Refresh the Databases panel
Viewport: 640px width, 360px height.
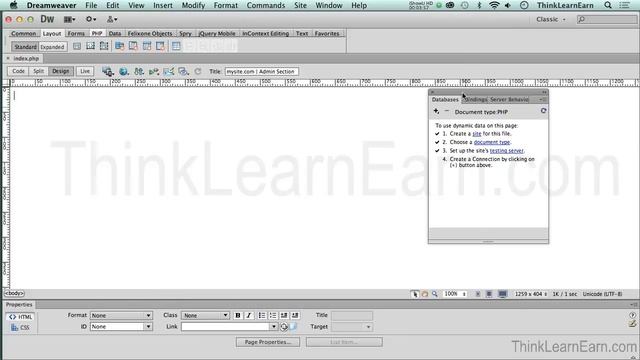point(543,111)
